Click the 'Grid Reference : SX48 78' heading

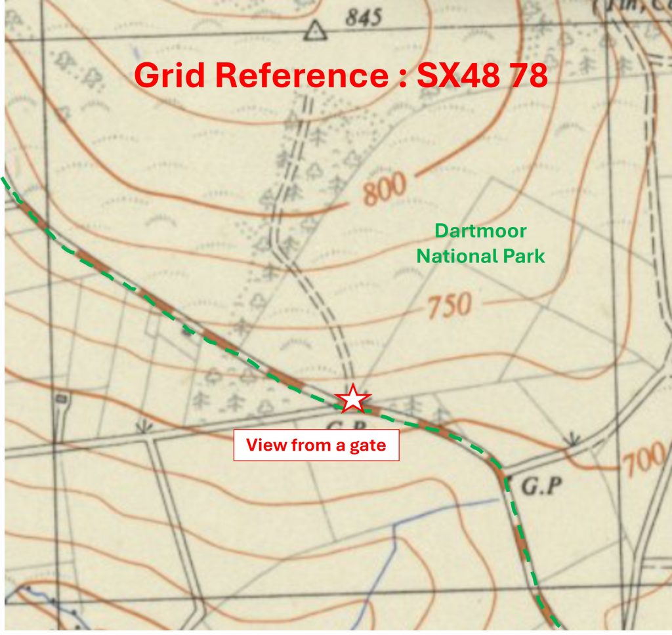click(341, 75)
